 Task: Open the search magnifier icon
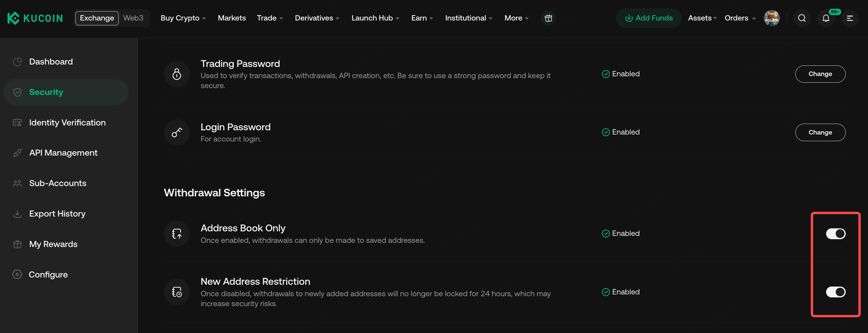click(802, 18)
